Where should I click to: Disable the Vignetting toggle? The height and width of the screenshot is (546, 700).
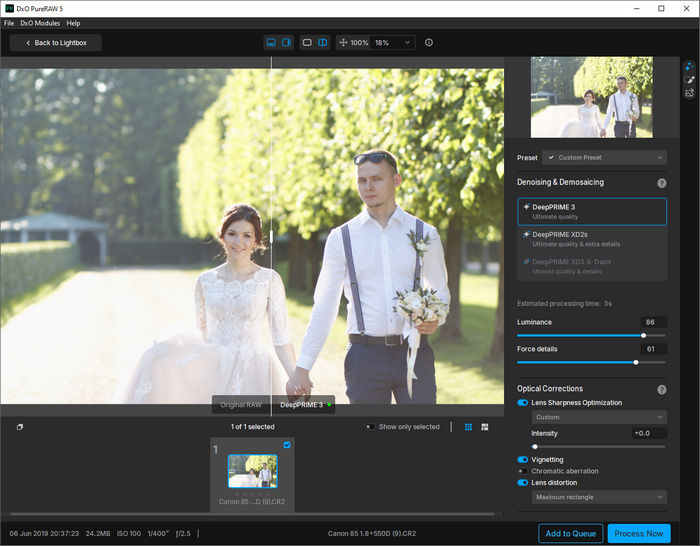(x=522, y=460)
